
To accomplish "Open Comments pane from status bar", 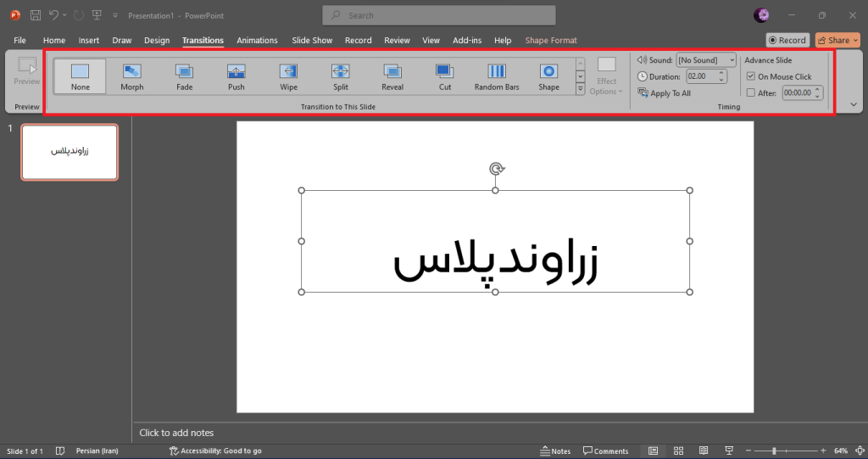I will tap(605, 451).
